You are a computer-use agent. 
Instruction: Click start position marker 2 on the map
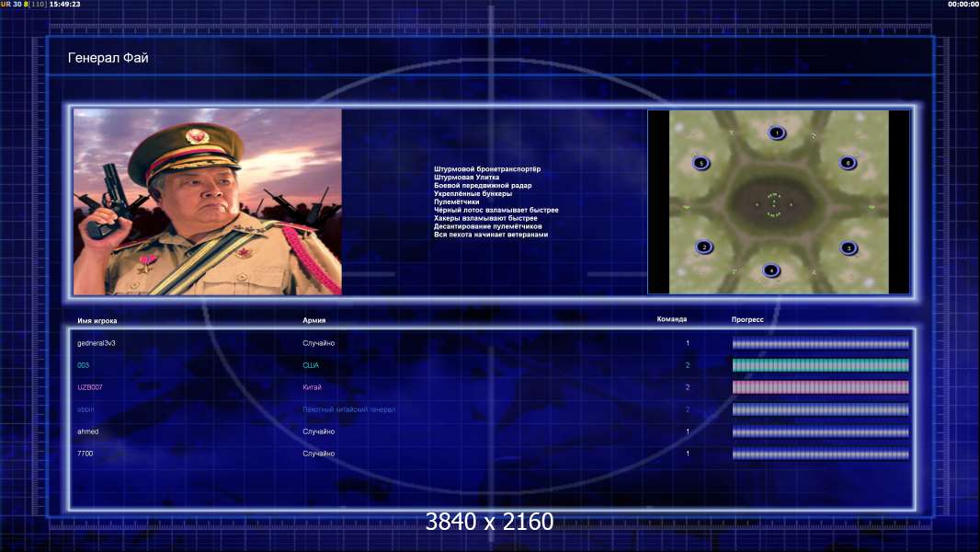click(x=704, y=247)
